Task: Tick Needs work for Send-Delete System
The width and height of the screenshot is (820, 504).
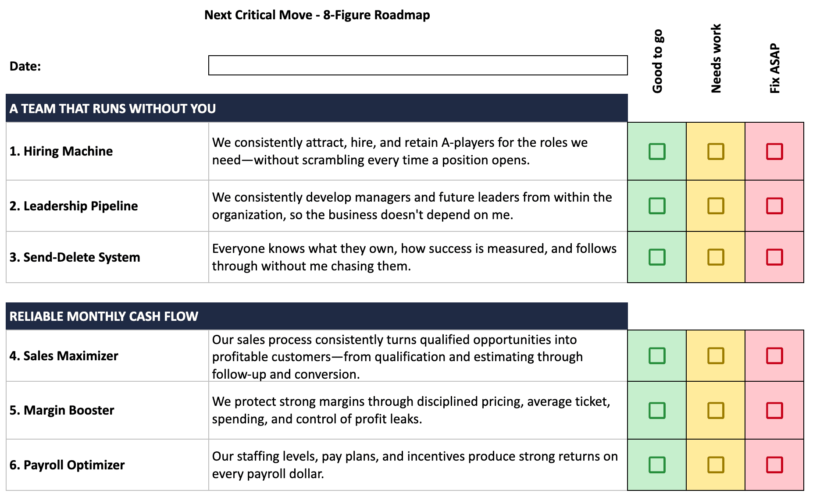Action: pyautogui.click(x=716, y=257)
